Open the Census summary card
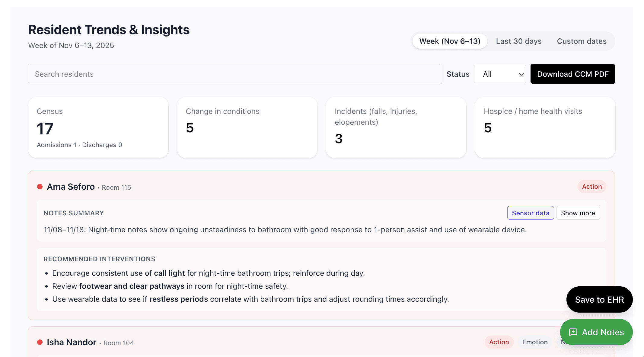Screen dimensions: 644x357 coord(98,127)
